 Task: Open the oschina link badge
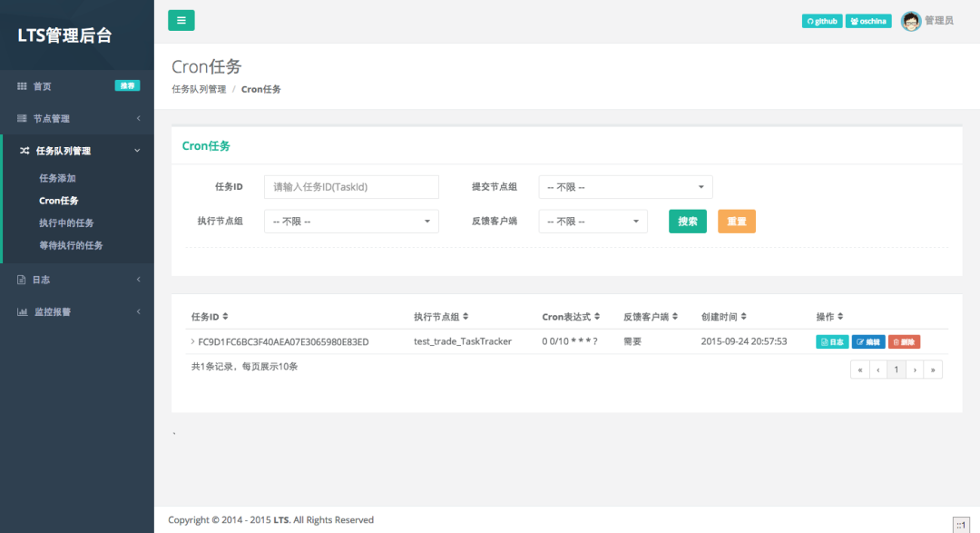pos(868,21)
